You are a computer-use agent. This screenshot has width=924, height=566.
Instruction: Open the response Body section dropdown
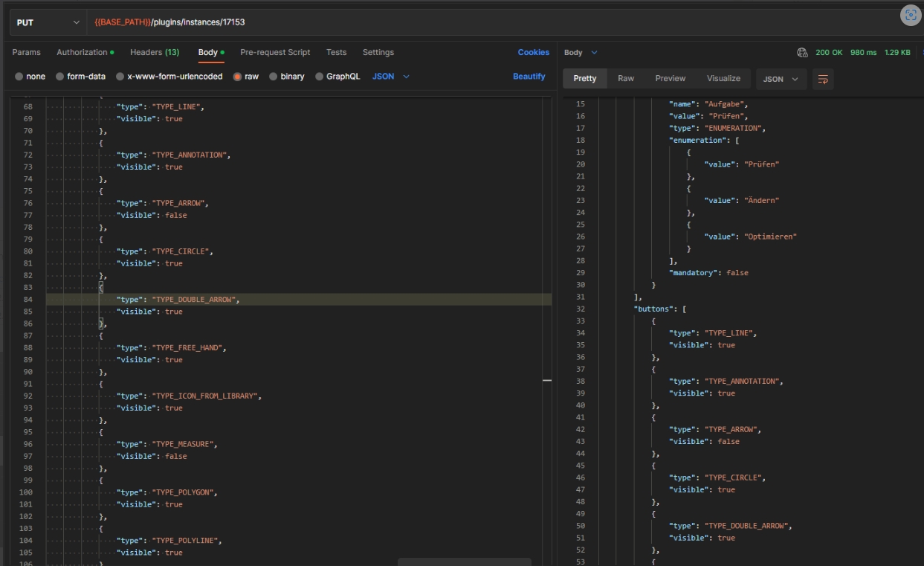[x=581, y=53]
